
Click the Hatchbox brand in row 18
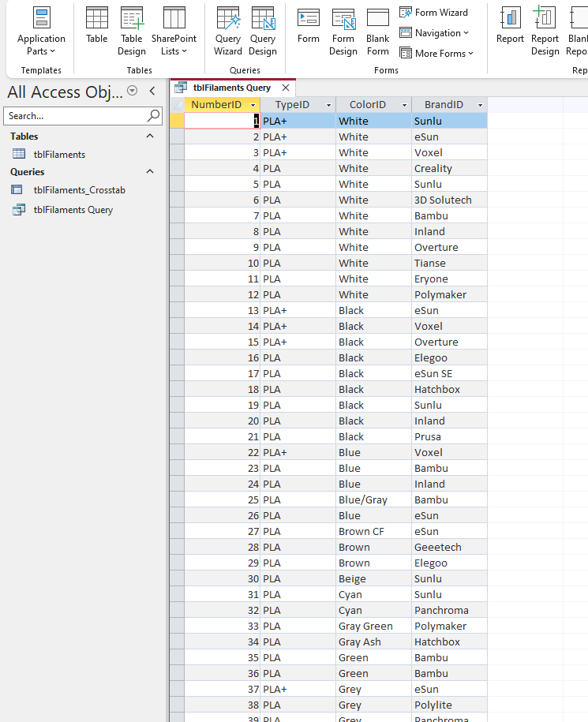pyautogui.click(x=449, y=390)
